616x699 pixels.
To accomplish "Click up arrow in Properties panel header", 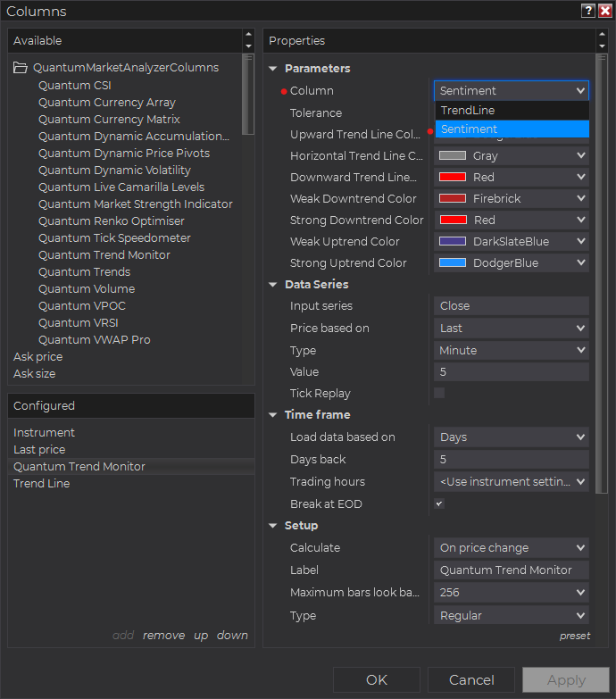I will (x=603, y=34).
